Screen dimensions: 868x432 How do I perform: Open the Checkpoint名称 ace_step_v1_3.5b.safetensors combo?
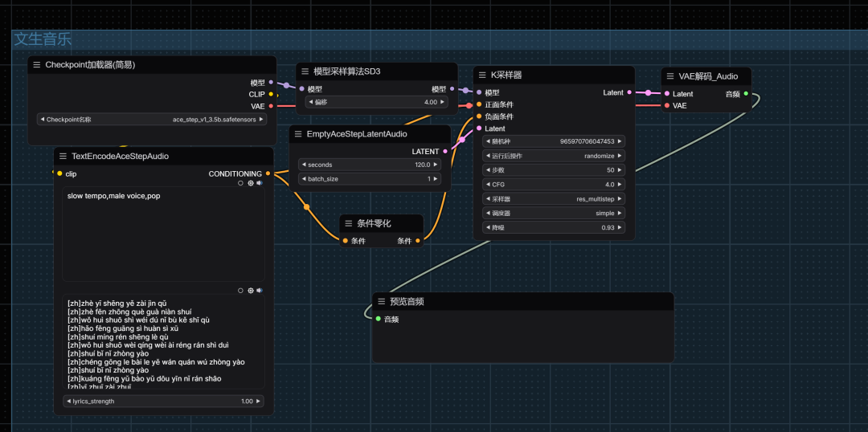(152, 119)
